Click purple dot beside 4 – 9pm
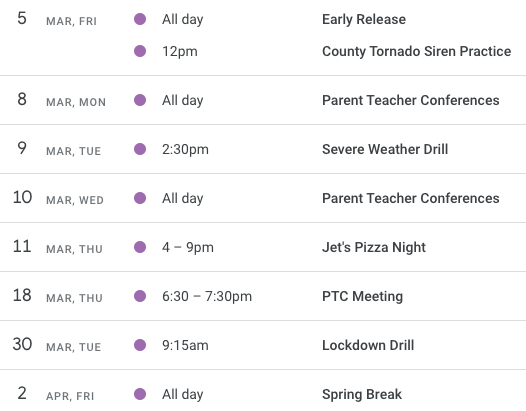Screen dimensions: 526x411 (140, 247)
